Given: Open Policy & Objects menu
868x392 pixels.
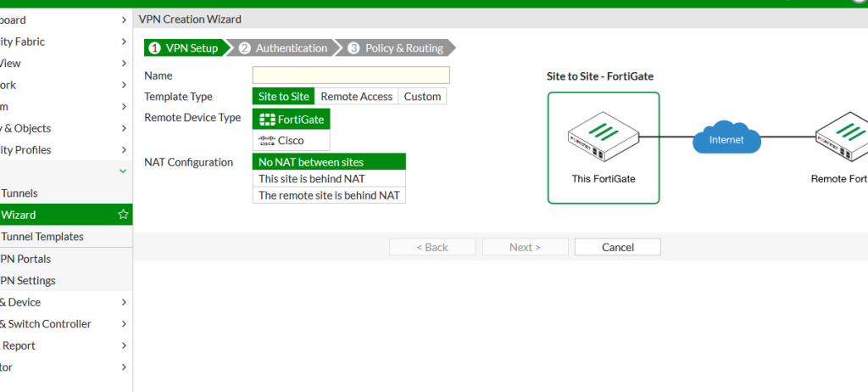Looking at the screenshot, I should tap(66, 128).
